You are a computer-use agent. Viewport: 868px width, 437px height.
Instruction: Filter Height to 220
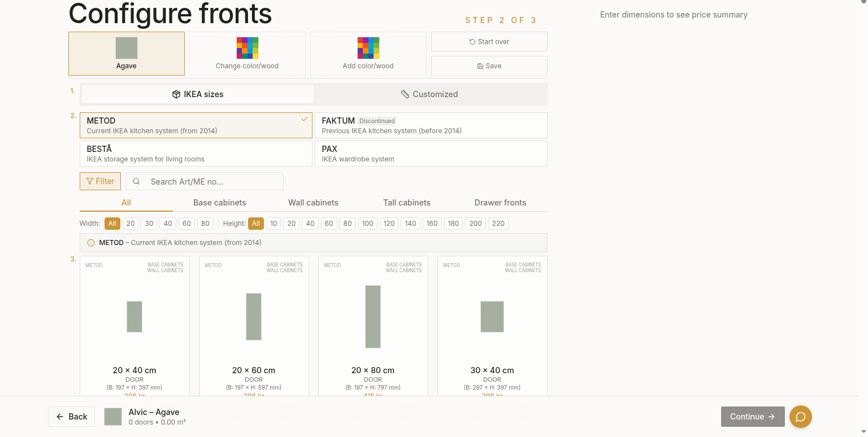498,224
